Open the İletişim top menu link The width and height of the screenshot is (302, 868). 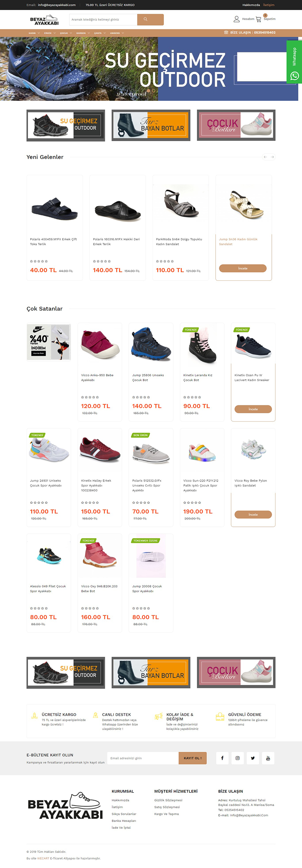(269, 5)
